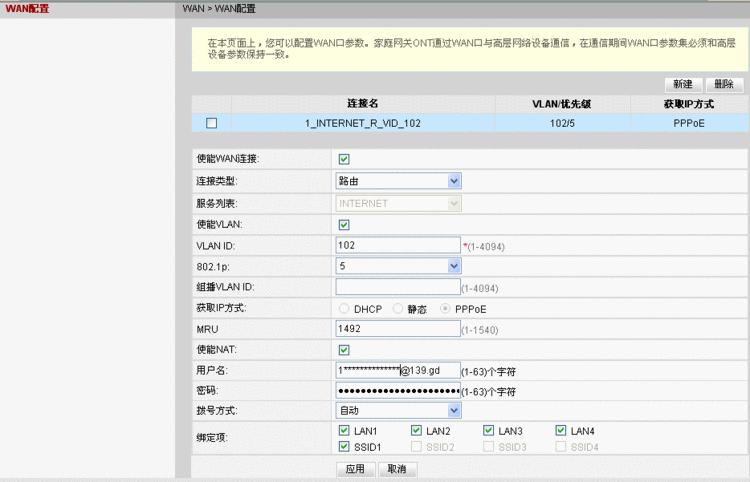
Task: Click the 密码 input field
Action: pos(398,391)
